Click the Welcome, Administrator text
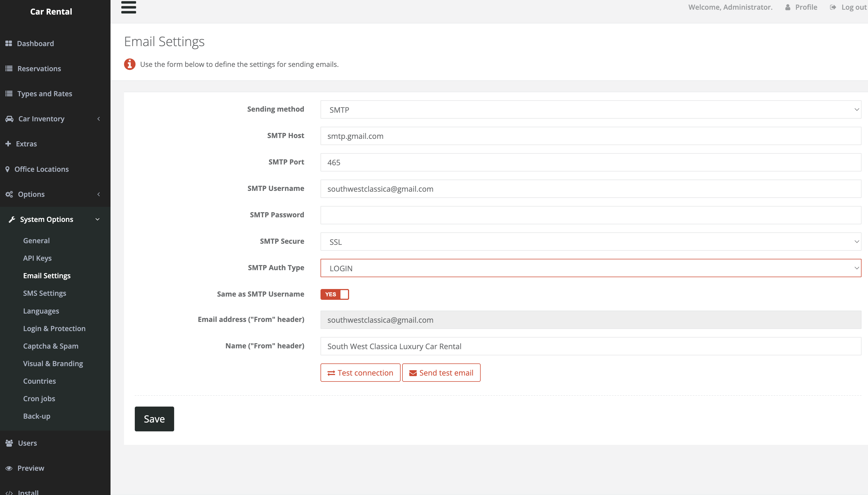The height and width of the screenshot is (495, 868). (x=730, y=7)
